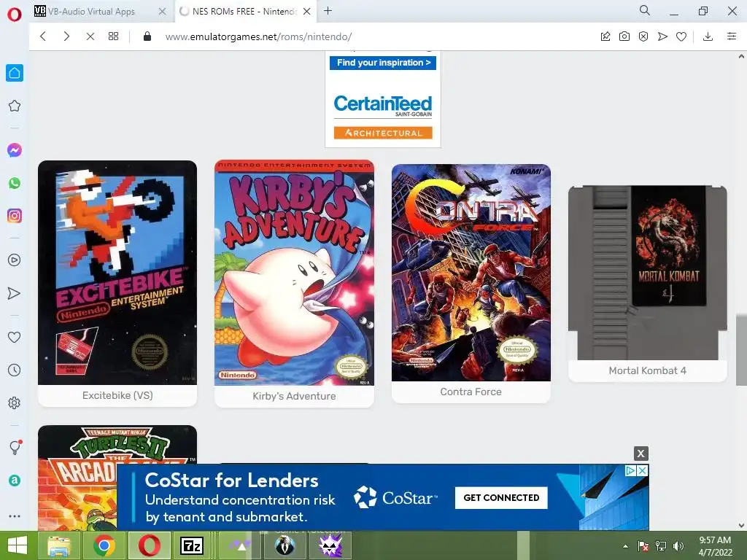View site security lock info
747x560 pixels.
(x=147, y=36)
